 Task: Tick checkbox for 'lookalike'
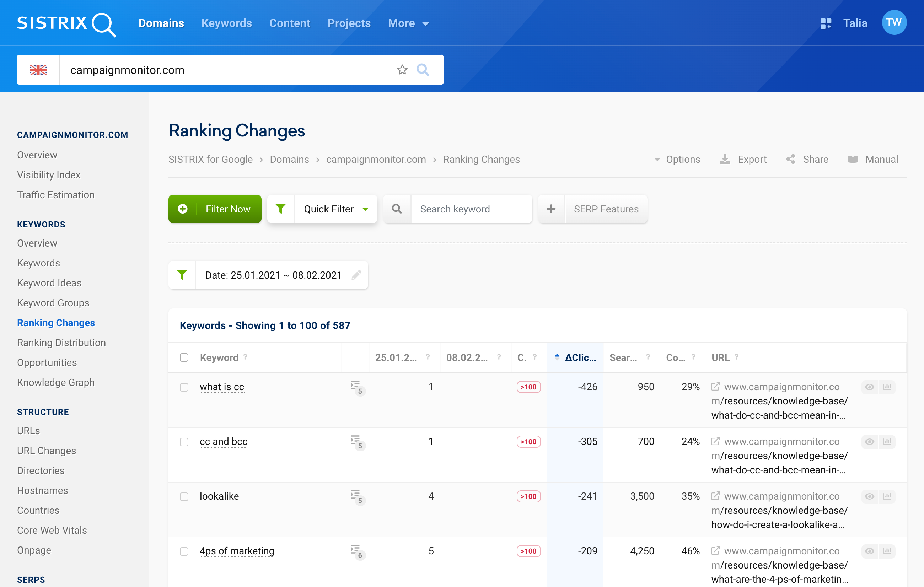pos(184,496)
